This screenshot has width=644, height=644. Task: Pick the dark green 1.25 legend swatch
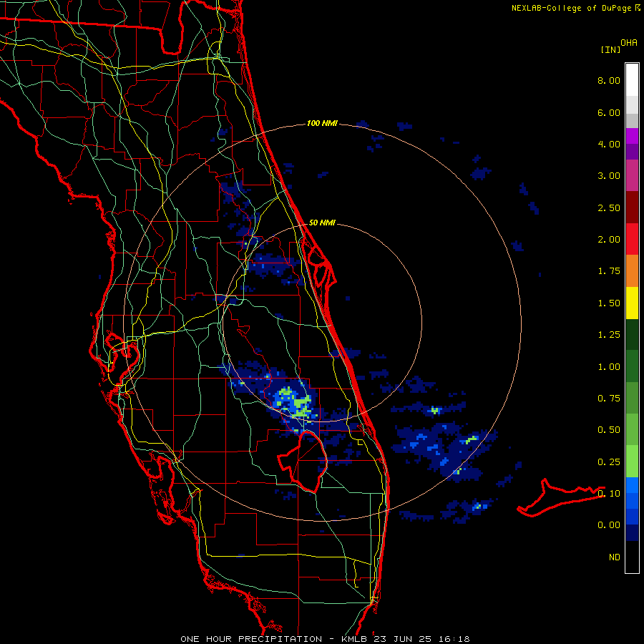point(632,334)
